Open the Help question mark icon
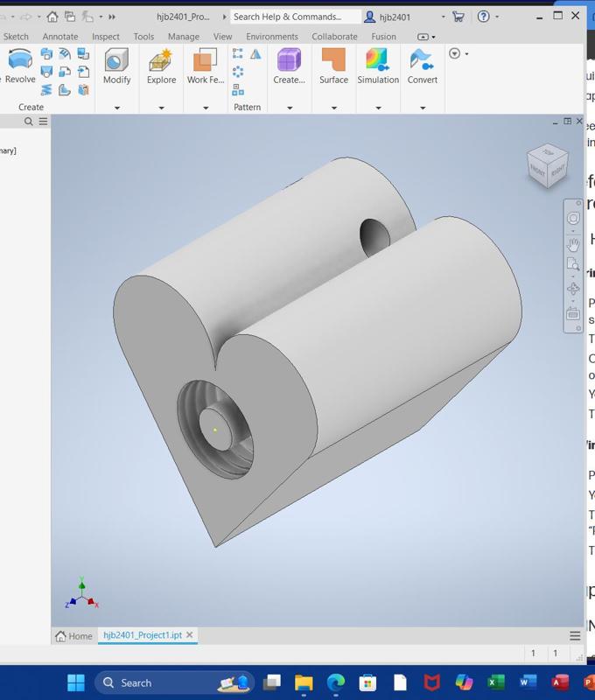 (x=483, y=17)
